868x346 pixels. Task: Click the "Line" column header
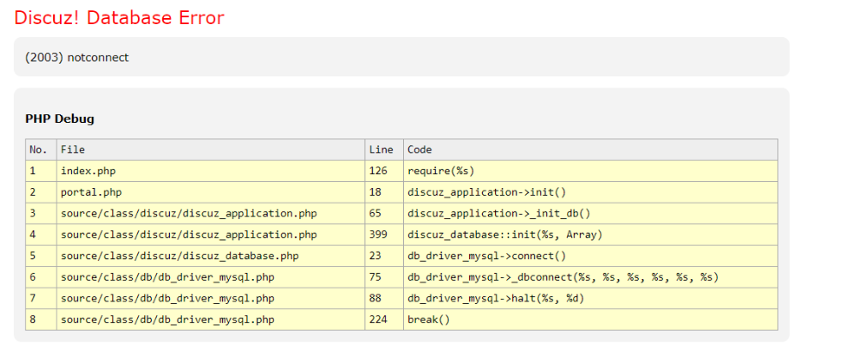point(381,149)
